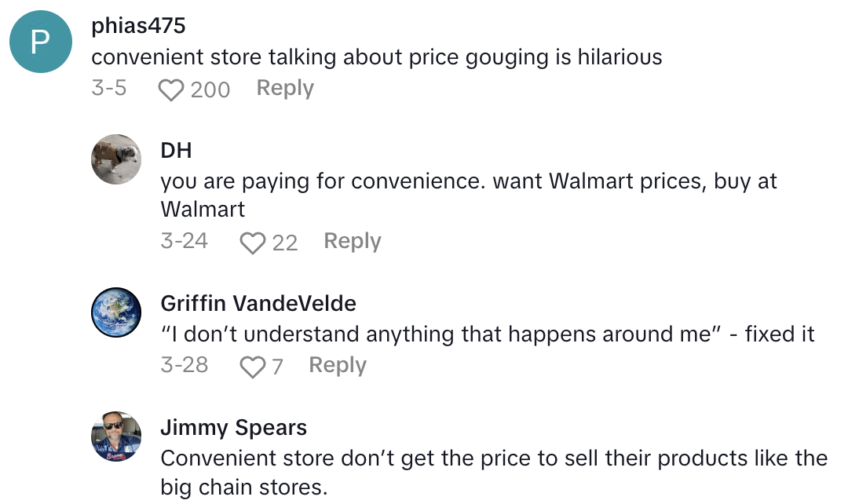Open phias475's teal letter P avatar
848x504 pixels.
coord(39,42)
